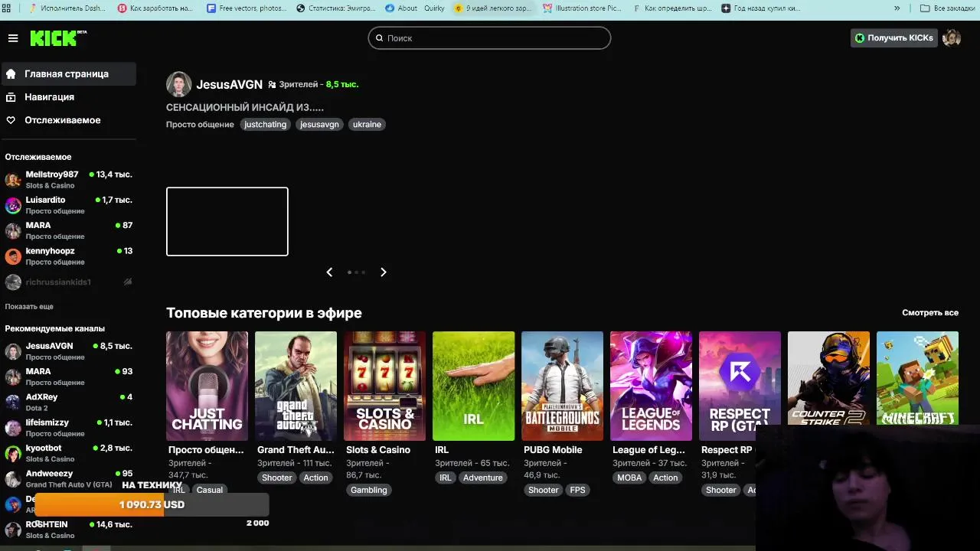Select the jesusavgn tag
Screen dimensions: 980x551
point(319,125)
